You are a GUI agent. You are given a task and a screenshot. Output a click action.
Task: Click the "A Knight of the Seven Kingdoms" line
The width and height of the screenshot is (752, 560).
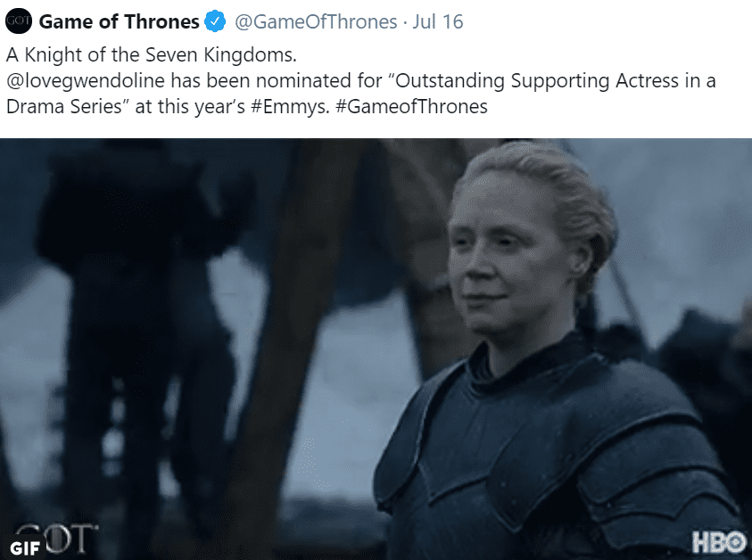point(152,55)
